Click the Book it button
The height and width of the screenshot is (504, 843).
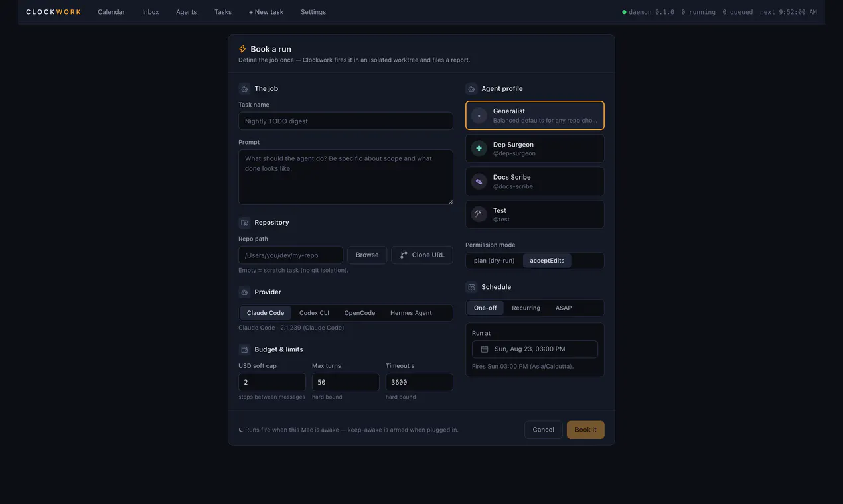click(585, 430)
